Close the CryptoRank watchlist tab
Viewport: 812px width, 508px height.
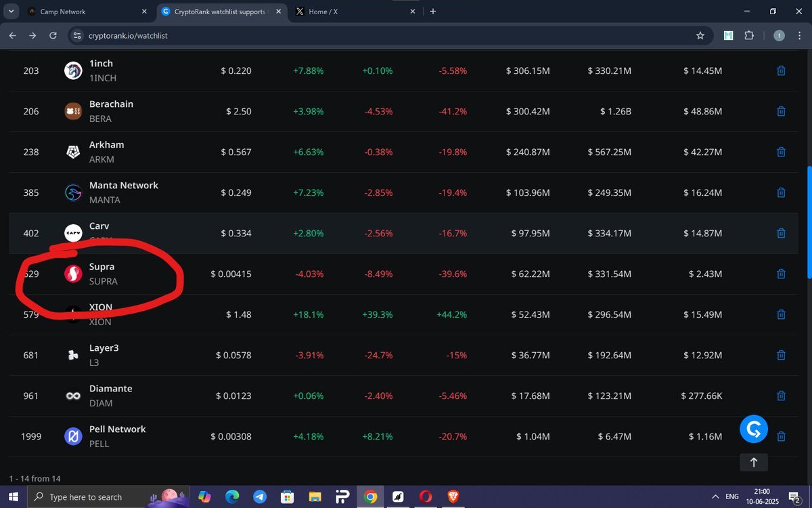278,12
